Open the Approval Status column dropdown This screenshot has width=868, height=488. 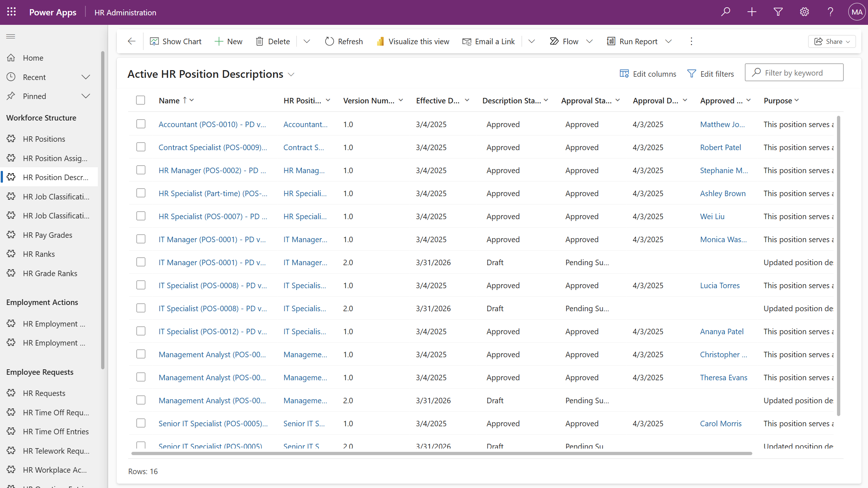click(618, 100)
